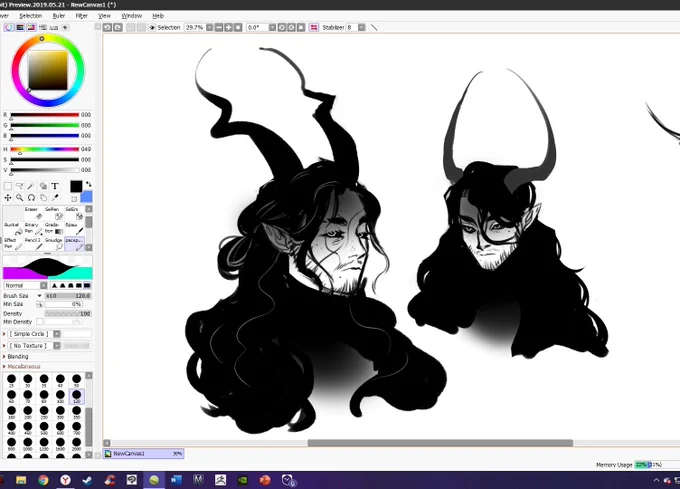Select the sharpest brush edge shape
The width and height of the screenshot is (680, 489).
tap(55, 286)
